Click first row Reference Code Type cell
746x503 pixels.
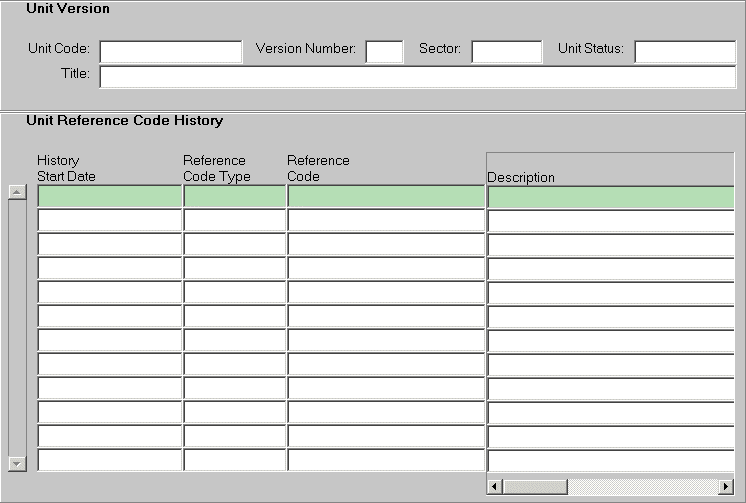[x=235, y=197]
